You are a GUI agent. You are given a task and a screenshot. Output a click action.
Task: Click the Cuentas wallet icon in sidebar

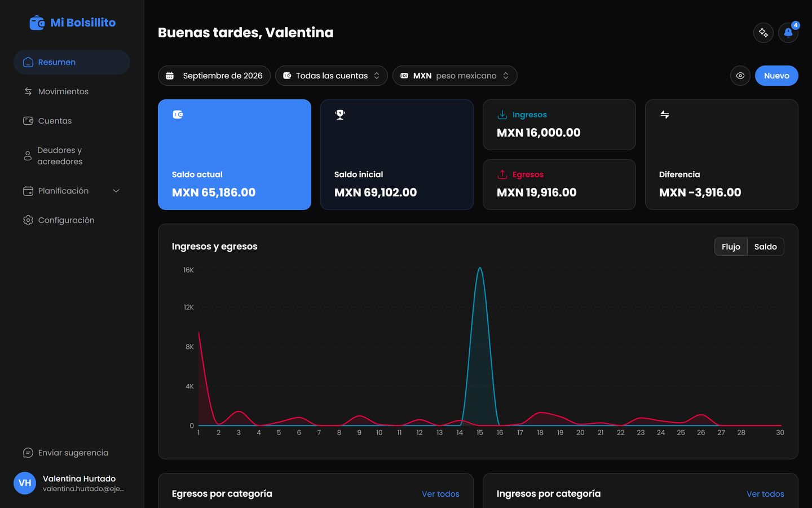28,121
